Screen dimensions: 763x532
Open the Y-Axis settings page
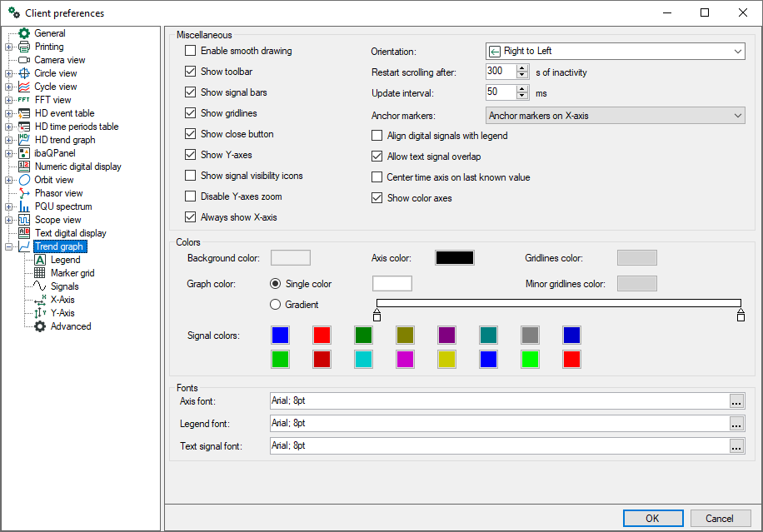[x=62, y=313]
